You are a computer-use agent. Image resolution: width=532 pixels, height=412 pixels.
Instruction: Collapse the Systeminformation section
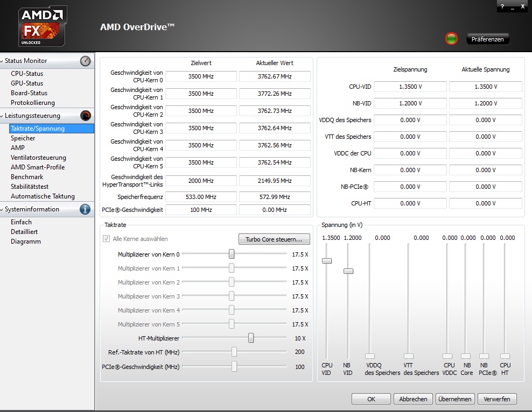pyautogui.click(x=2, y=209)
